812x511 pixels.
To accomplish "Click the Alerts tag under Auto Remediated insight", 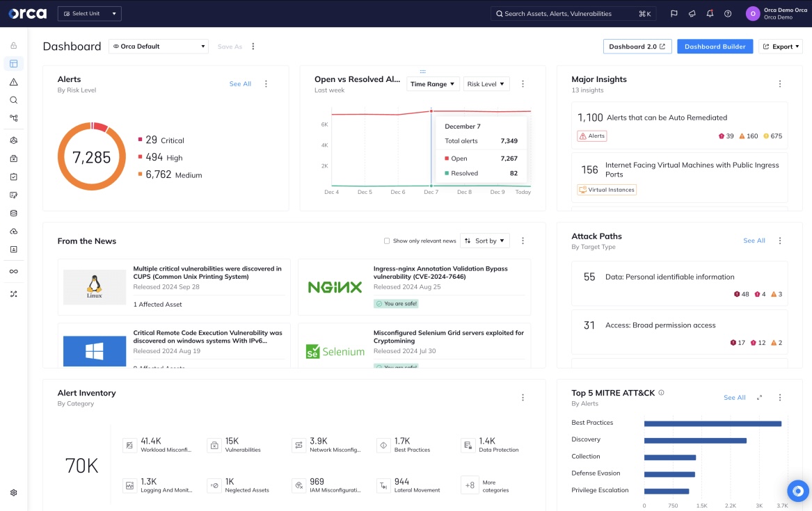I will tap(592, 136).
